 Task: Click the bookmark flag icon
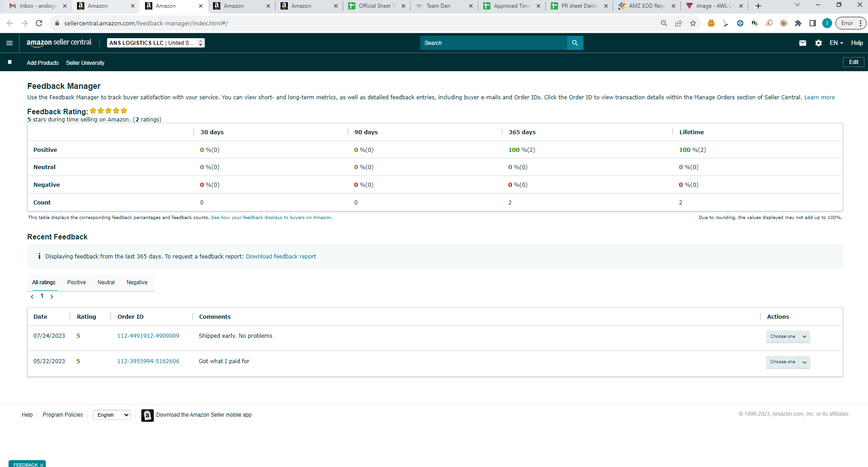pos(10,62)
